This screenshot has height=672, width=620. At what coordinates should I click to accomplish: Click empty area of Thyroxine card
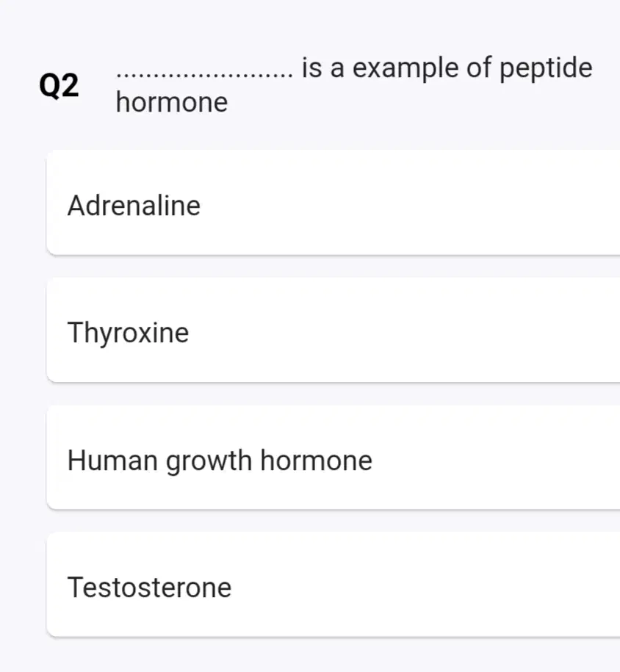click(x=429, y=330)
